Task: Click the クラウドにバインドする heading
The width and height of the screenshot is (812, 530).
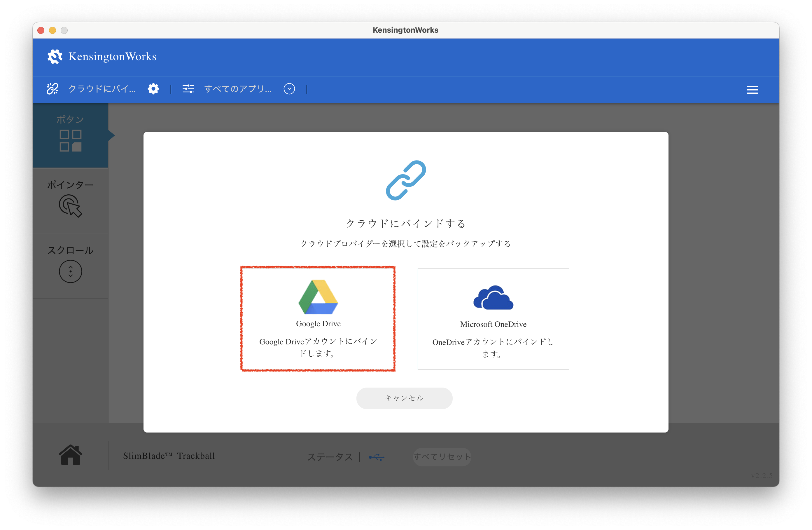Action: pyautogui.click(x=406, y=223)
